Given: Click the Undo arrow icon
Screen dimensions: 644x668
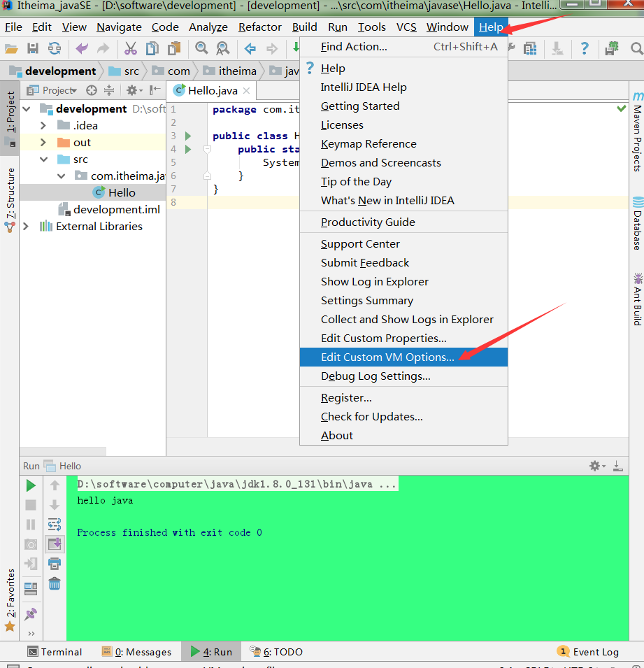Looking at the screenshot, I should point(82,48).
